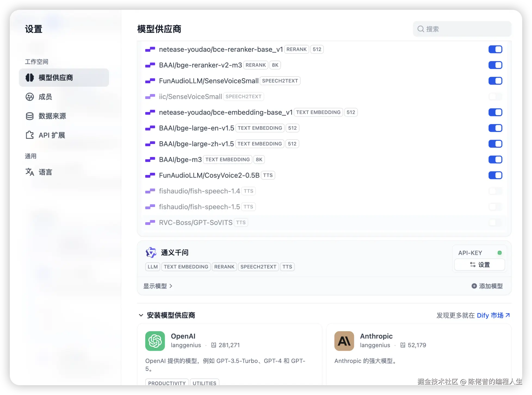This screenshot has height=395, width=532.
Task: Enable fish-speech-1.4 TTS model
Action: tap(495, 191)
